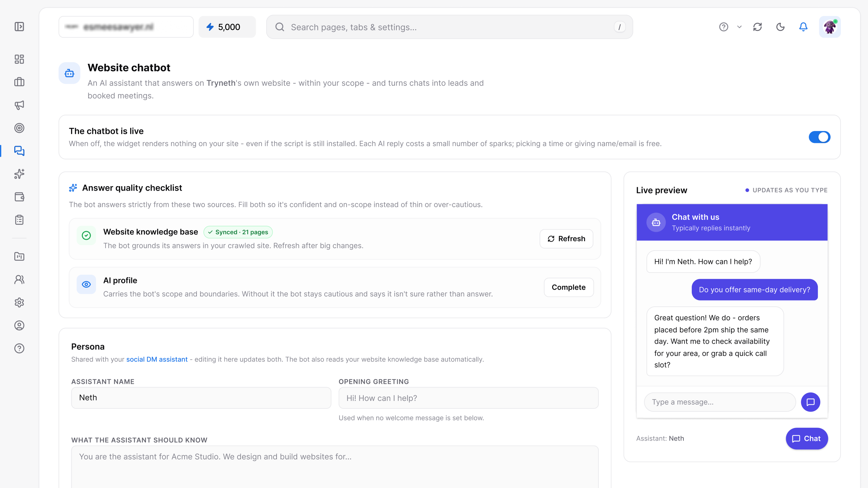Select the chat conversations icon in sidebar
The image size is (868, 488).
(x=19, y=151)
